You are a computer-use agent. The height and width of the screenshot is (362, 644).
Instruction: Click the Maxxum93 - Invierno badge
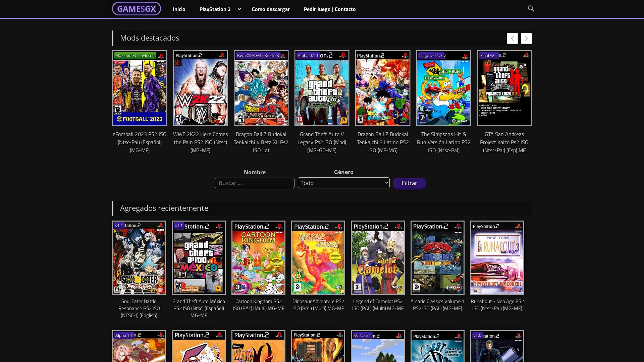pyautogui.click(x=135, y=56)
